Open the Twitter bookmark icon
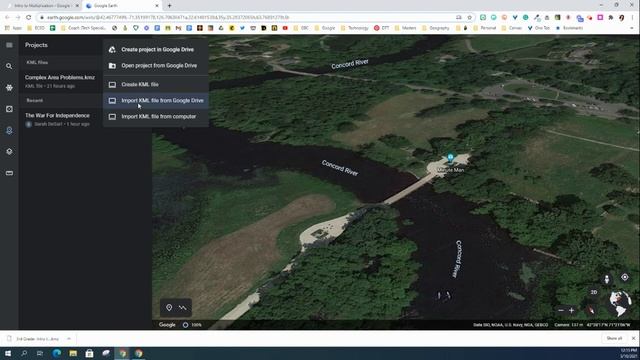 point(242,28)
